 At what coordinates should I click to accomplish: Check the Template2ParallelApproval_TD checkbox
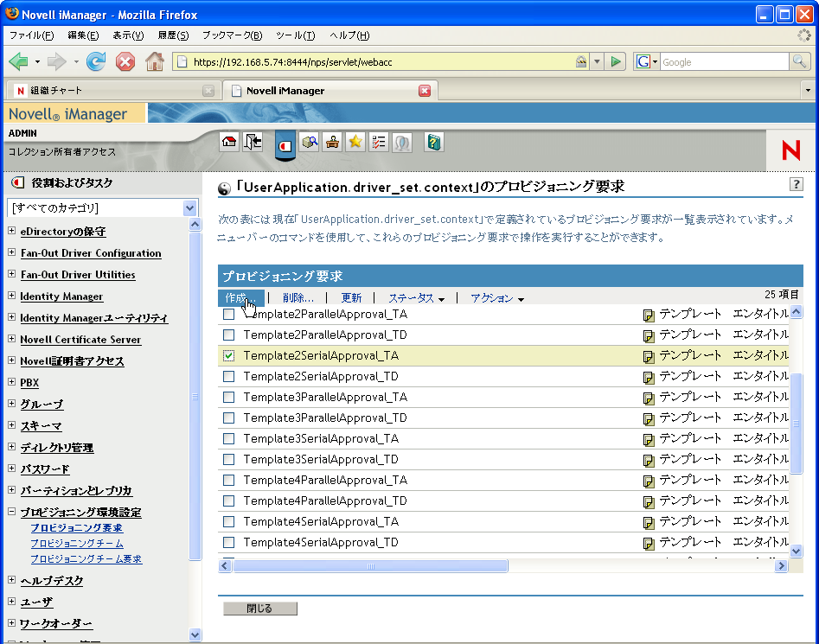point(229,335)
